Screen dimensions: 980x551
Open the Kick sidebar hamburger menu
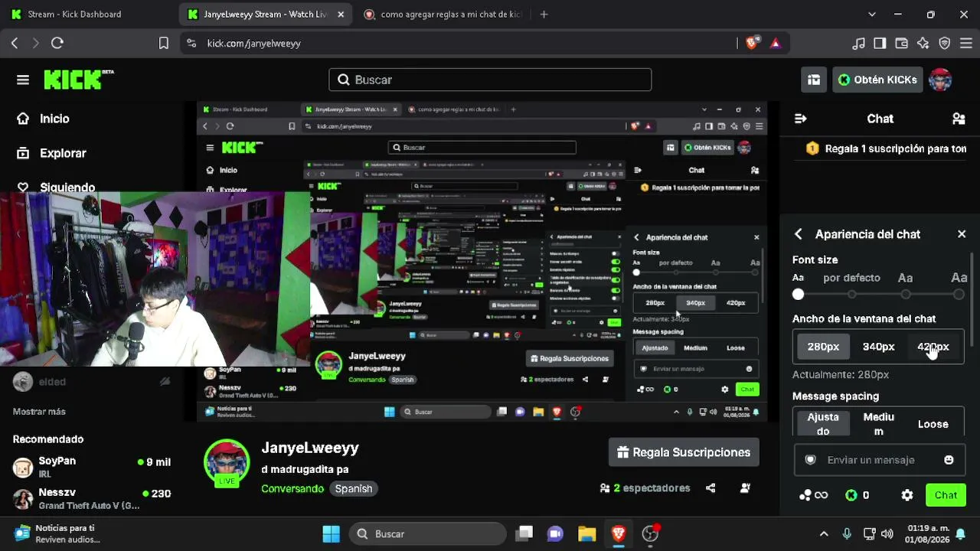tap(23, 80)
